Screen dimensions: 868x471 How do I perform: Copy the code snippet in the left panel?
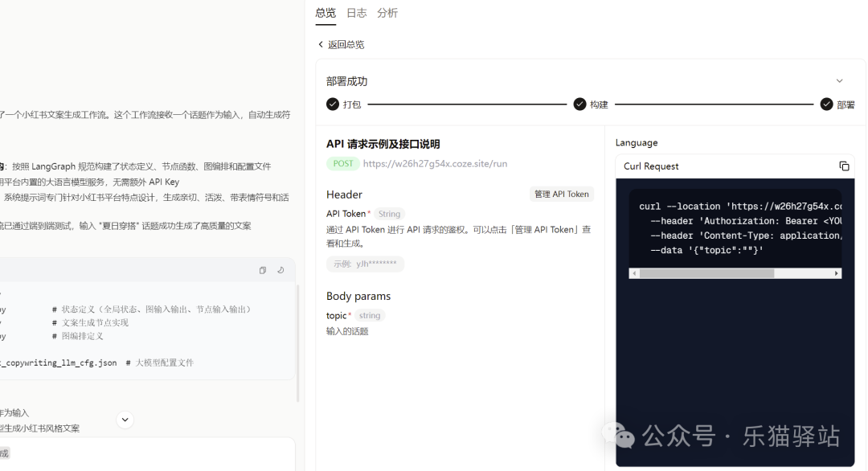point(263,270)
